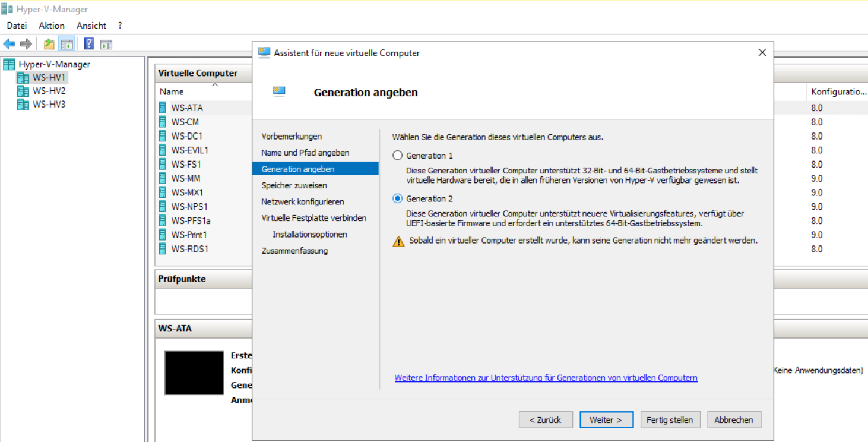Click the wizard header monitor icon
868x442 pixels.
point(279,91)
